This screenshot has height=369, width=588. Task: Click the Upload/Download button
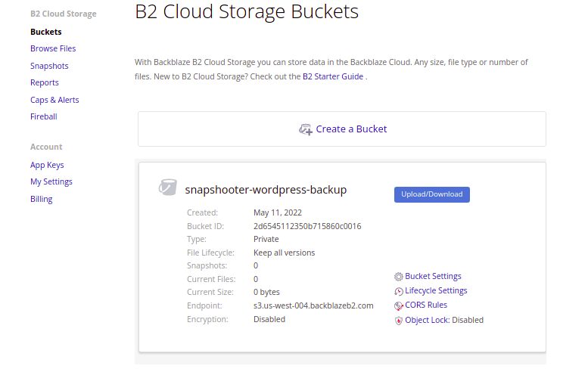(431, 194)
